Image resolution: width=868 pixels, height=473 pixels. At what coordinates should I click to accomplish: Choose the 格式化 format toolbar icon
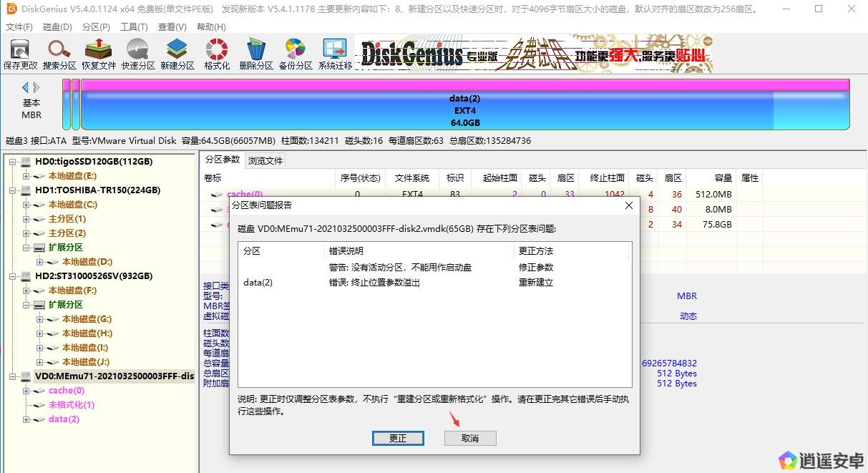(217, 54)
